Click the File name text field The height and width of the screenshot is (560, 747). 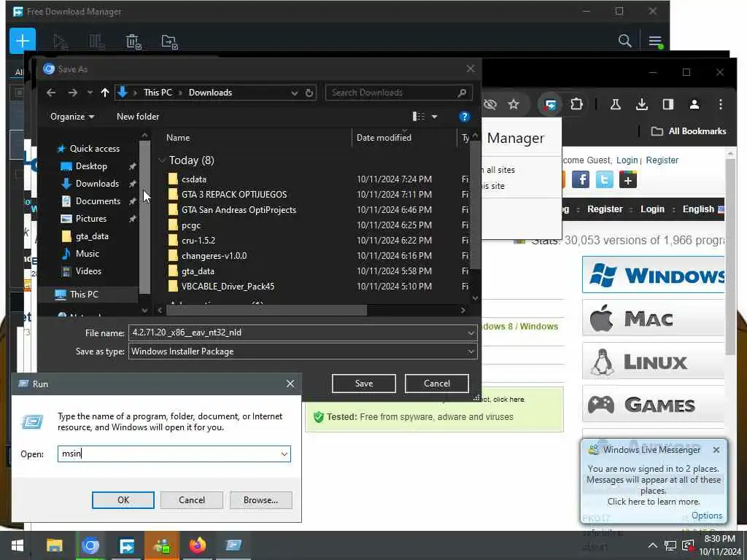pyautogui.click(x=303, y=332)
